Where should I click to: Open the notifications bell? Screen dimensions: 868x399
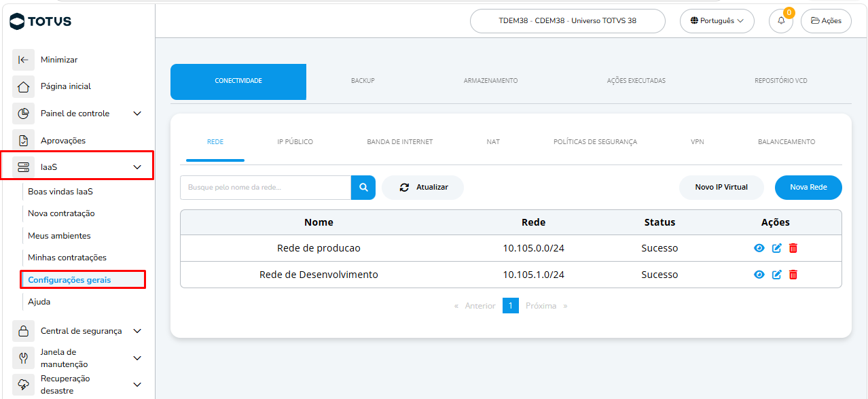coord(781,21)
